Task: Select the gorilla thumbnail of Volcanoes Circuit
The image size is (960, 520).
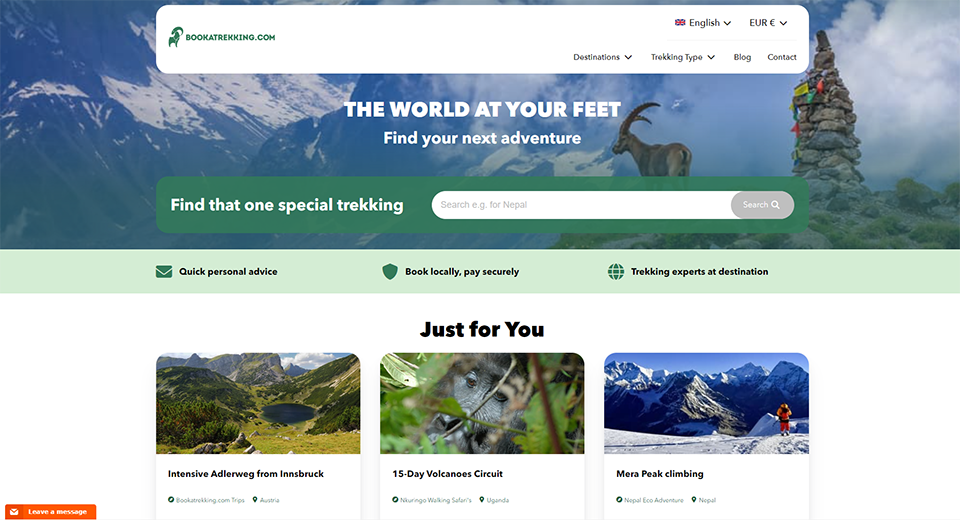Action: click(x=482, y=403)
